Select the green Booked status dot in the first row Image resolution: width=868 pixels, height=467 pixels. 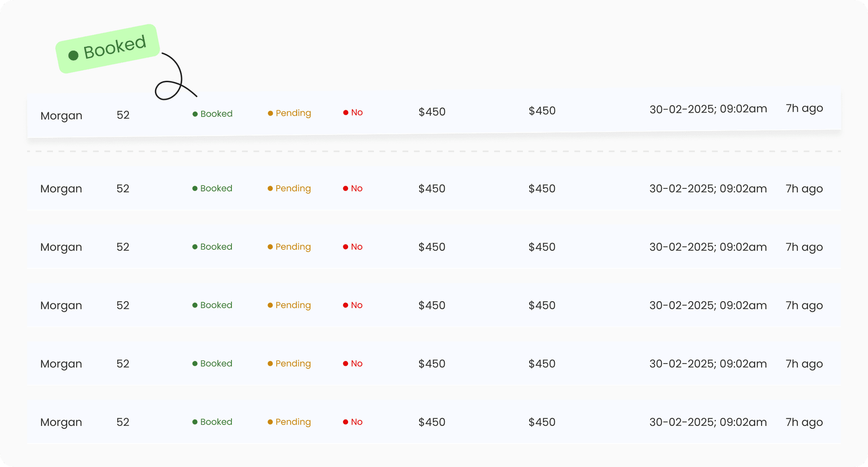(194, 113)
